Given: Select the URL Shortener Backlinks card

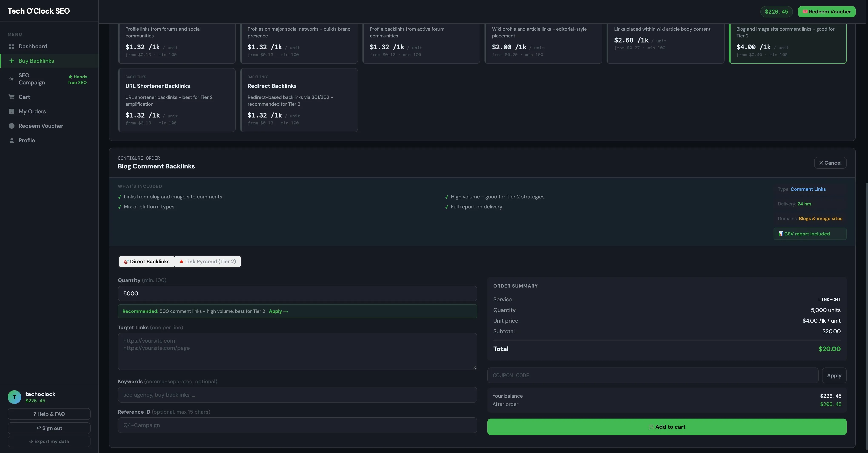Looking at the screenshot, I should (x=177, y=100).
